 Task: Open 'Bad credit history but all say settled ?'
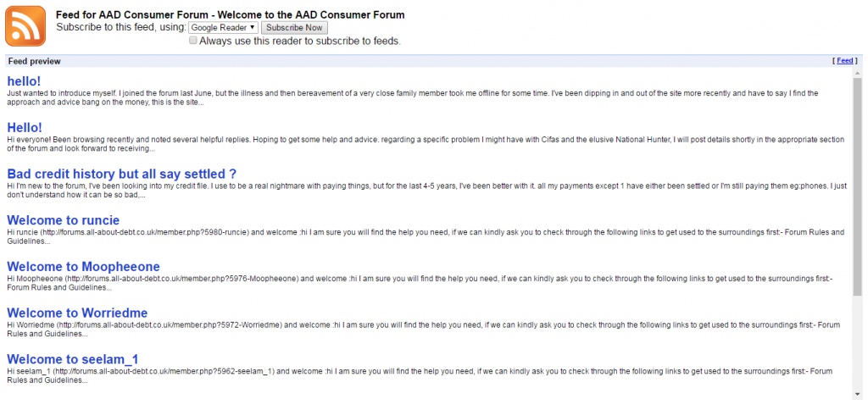click(122, 174)
